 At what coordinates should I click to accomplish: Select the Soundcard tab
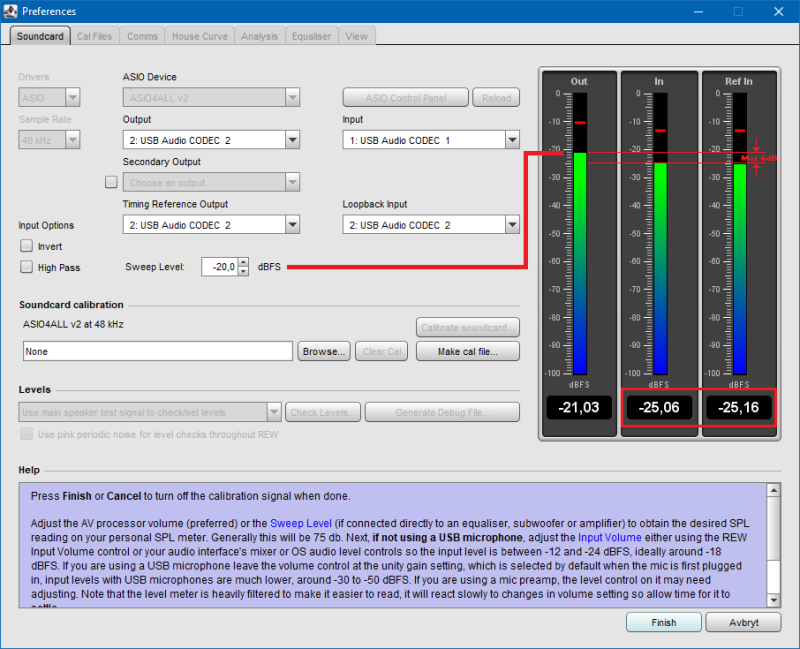click(40, 36)
